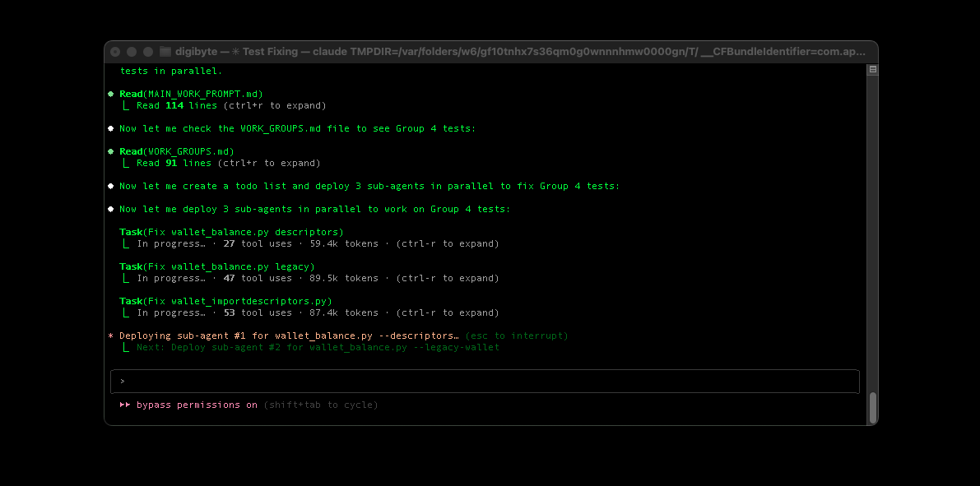Click Task(Fix wallet_balance.py legacy) line
This screenshot has height=486, width=980.
pos(217,266)
